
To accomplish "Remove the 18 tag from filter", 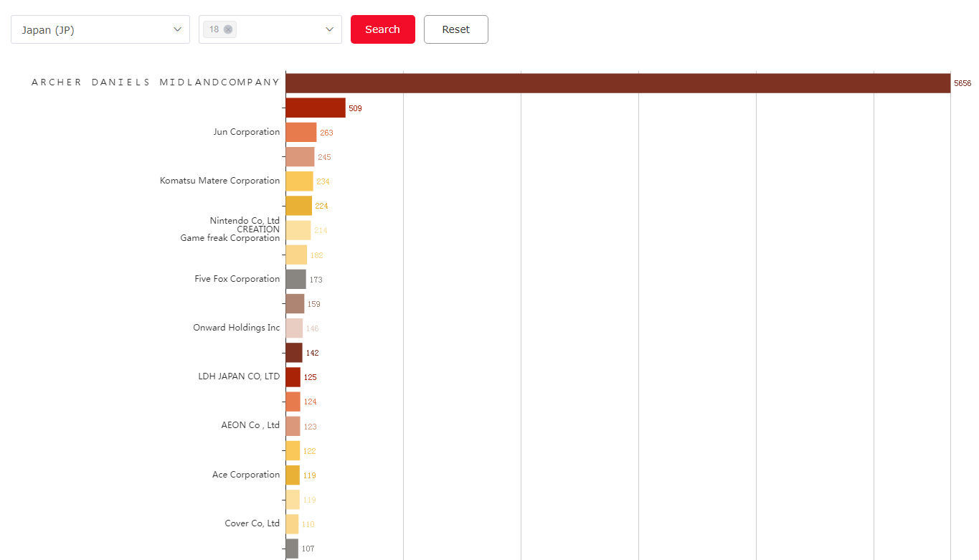I will [x=228, y=29].
